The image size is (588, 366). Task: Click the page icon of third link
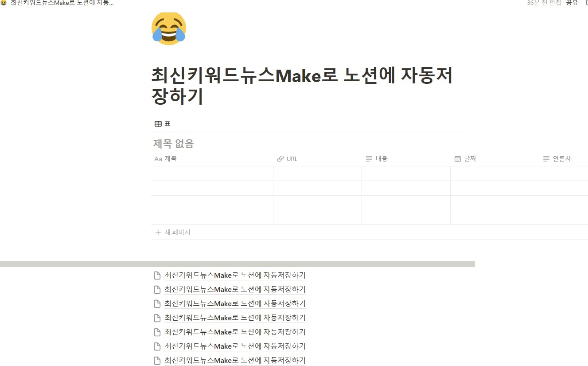[x=157, y=303]
